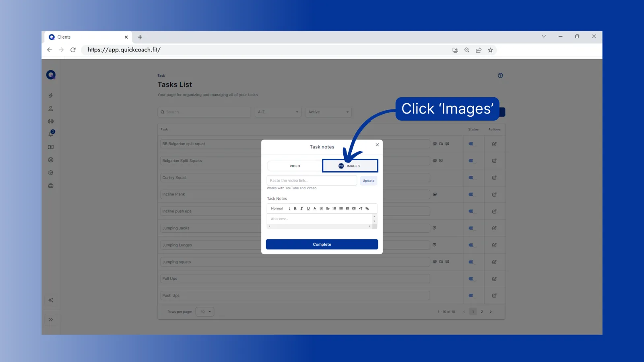Image resolution: width=644 pixels, height=362 pixels.
Task: Toggle status for Incline push ups
Action: tap(471, 212)
